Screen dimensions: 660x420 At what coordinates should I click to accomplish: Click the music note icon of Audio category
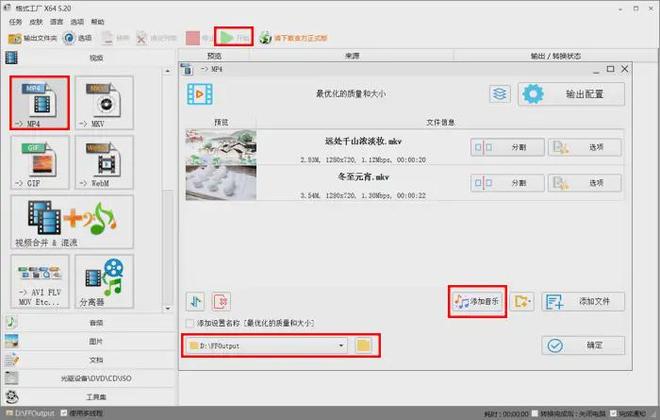(x=11, y=322)
